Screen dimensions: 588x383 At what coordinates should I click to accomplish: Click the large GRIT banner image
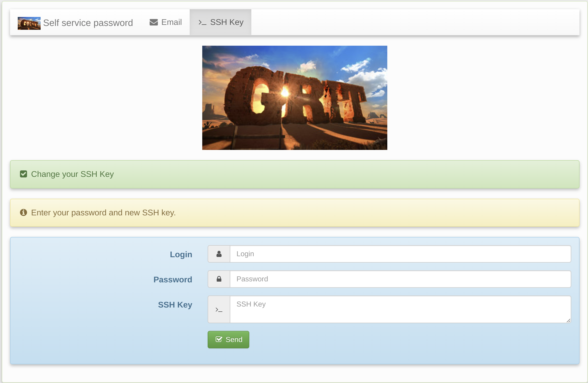click(295, 98)
